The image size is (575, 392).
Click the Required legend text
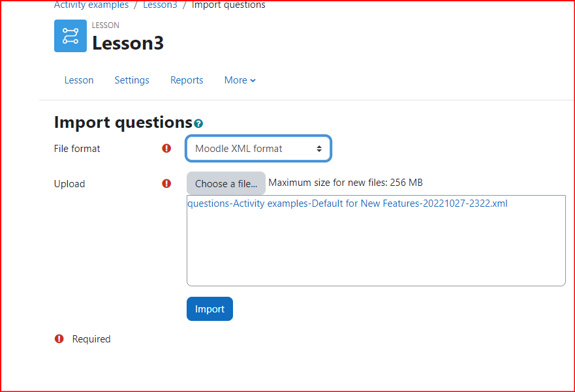tap(91, 339)
